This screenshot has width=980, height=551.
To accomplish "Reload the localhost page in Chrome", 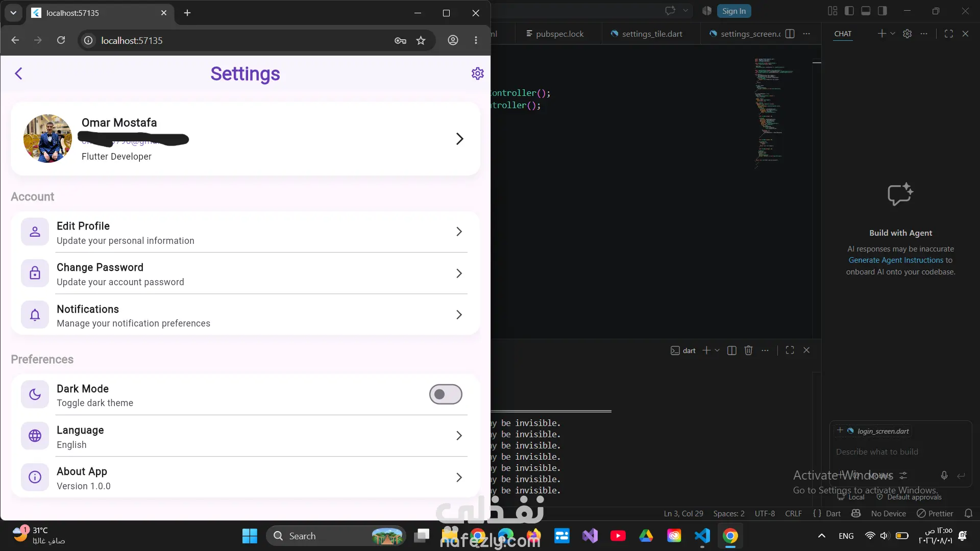I will coord(61,40).
